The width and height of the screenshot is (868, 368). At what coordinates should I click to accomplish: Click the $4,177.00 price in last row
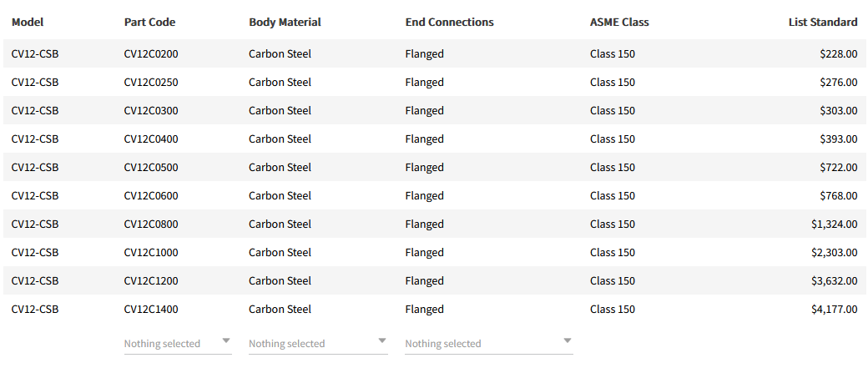tap(834, 310)
